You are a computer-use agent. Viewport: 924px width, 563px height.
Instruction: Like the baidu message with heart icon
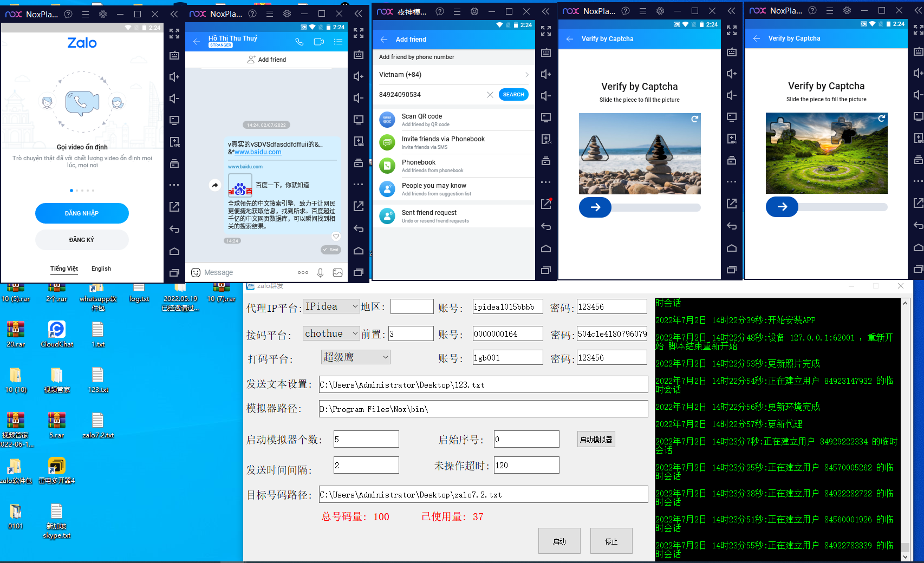pos(336,236)
